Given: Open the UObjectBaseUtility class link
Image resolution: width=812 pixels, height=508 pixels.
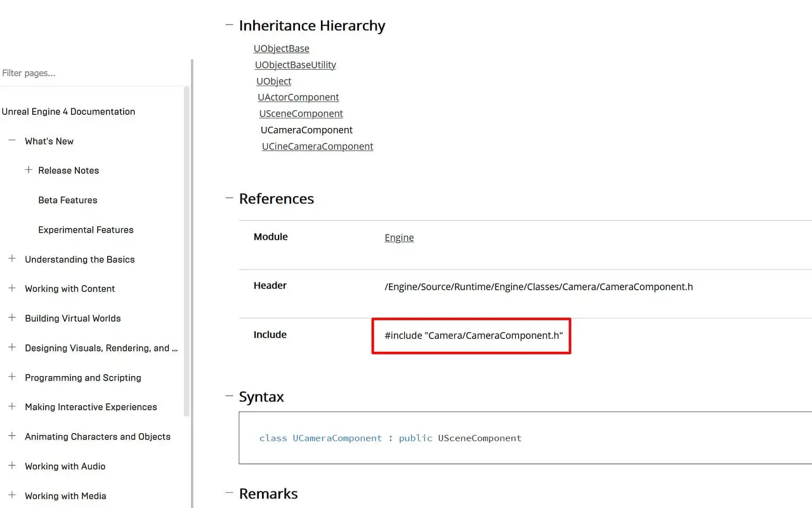Looking at the screenshot, I should click(x=296, y=65).
